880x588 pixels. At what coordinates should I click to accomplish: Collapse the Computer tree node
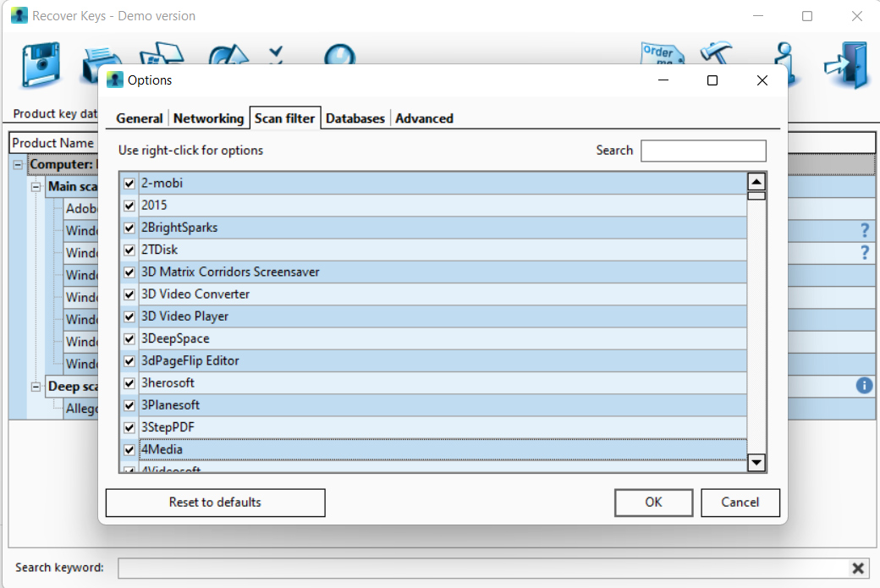[19, 164]
